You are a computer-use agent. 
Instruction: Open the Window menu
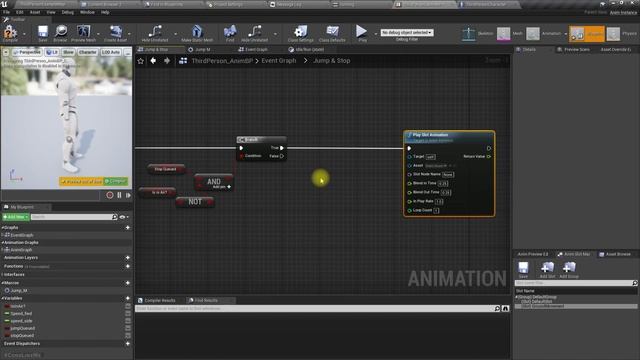87,12
